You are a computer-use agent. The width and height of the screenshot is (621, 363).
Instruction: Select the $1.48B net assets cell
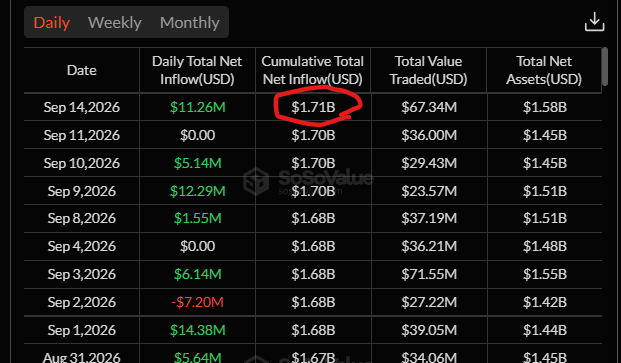545,246
